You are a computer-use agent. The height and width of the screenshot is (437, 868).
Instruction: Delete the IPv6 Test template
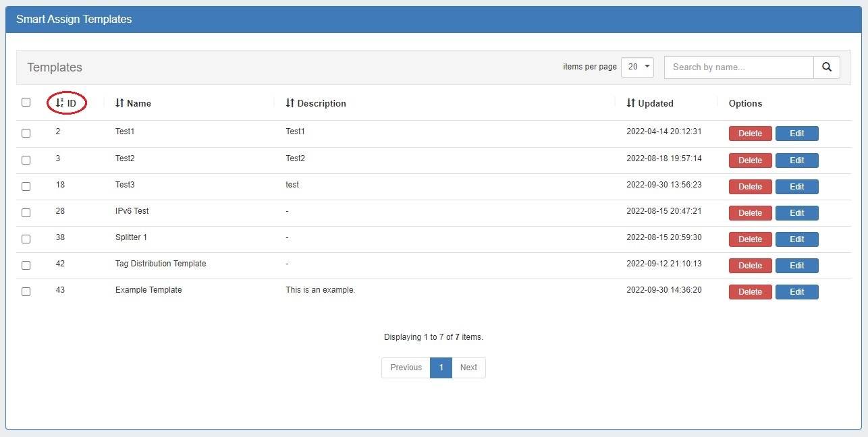[x=750, y=213]
